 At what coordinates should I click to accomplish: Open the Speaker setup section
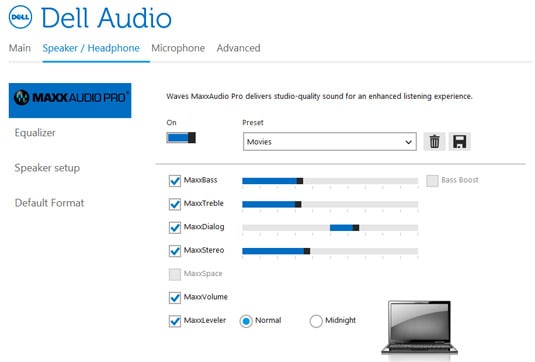47,168
